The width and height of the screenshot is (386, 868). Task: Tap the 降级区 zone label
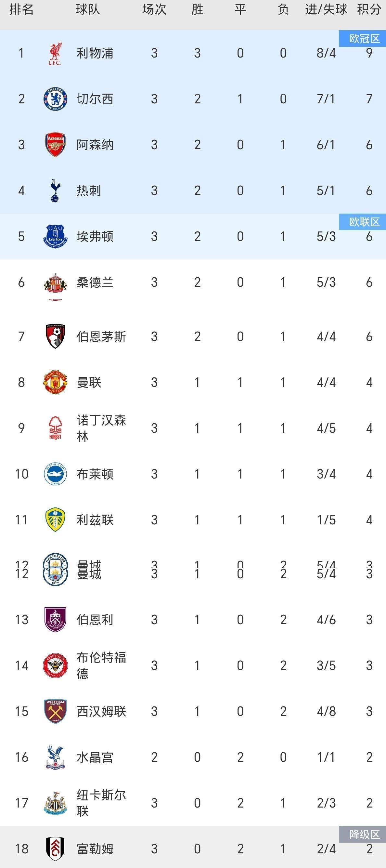tap(364, 834)
